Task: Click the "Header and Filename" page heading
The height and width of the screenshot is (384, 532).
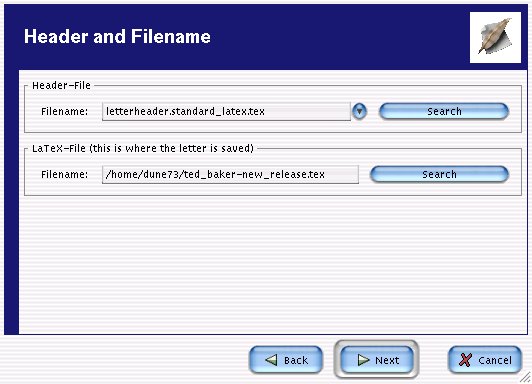Action: (117, 36)
